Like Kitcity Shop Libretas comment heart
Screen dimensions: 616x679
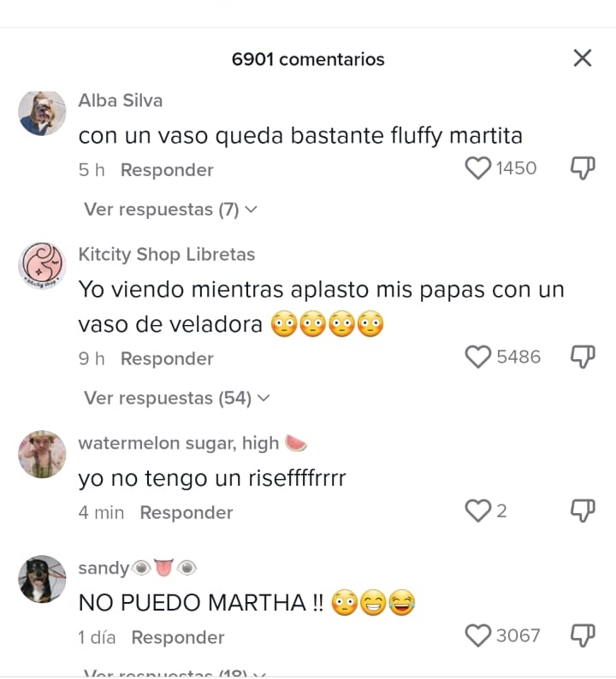(x=477, y=357)
